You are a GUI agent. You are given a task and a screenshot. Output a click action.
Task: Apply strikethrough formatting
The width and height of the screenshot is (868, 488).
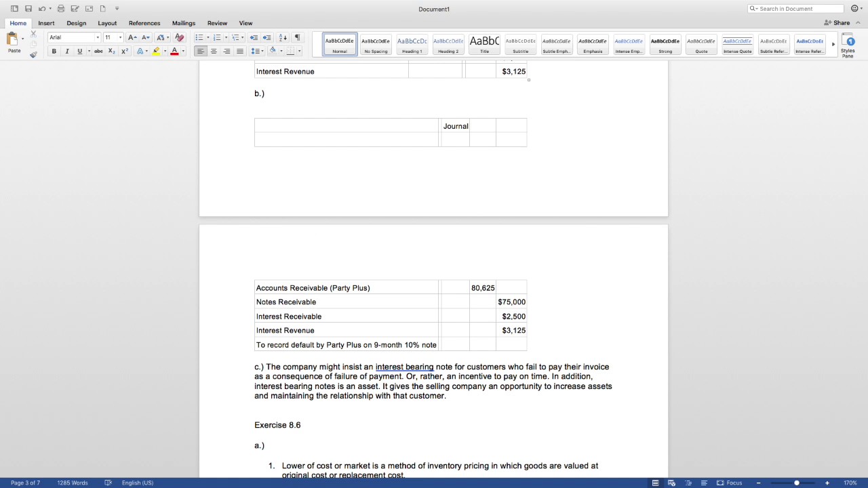coord(98,52)
